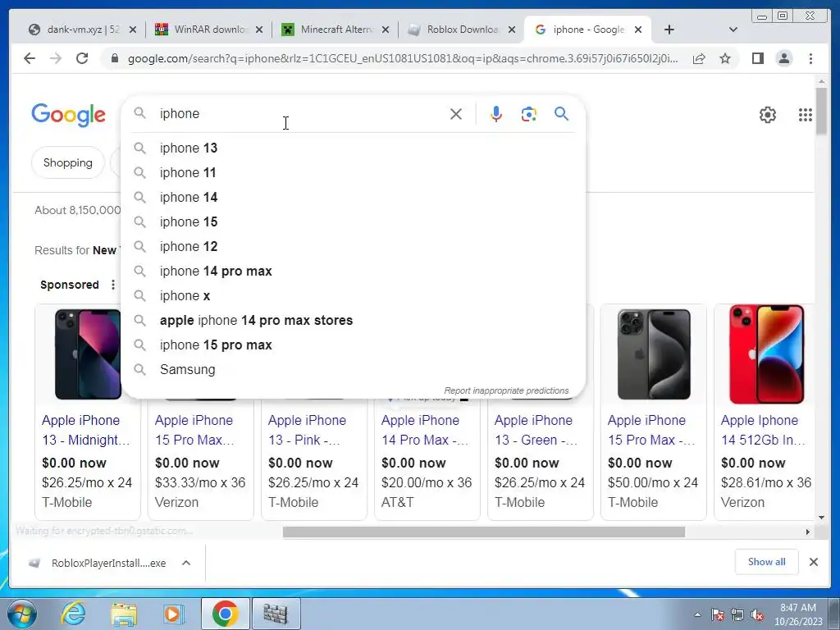Submit search with the blue magnifier icon
Screen dimensions: 840x630
(561, 113)
